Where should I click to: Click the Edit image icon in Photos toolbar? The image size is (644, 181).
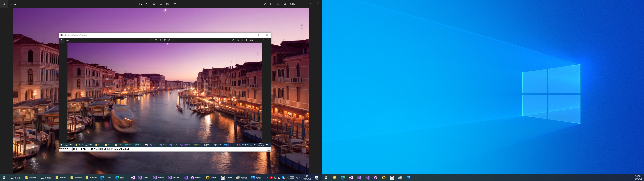[x=141, y=4]
